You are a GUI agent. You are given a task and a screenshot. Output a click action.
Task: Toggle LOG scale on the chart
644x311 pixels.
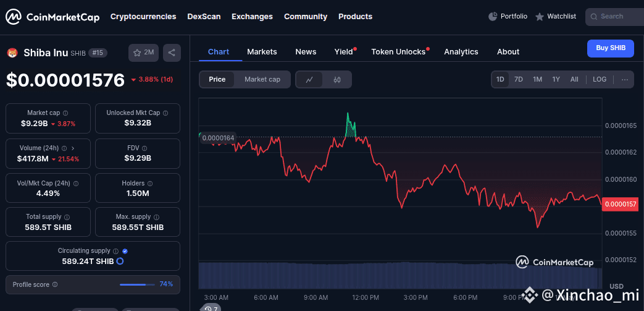[599, 79]
